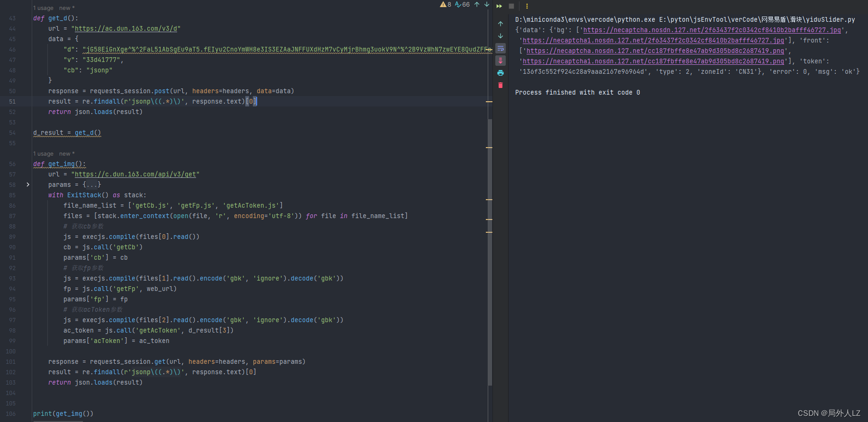Click the file_name_list assignment line
868x422 pixels.
pos(173,205)
